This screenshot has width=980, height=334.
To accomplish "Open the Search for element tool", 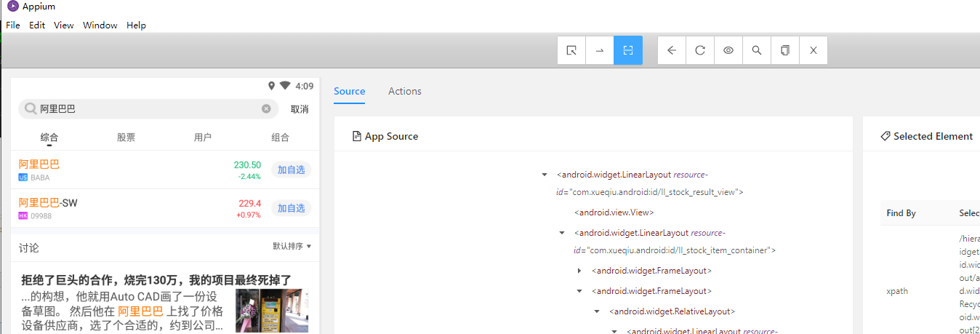I will (x=757, y=50).
